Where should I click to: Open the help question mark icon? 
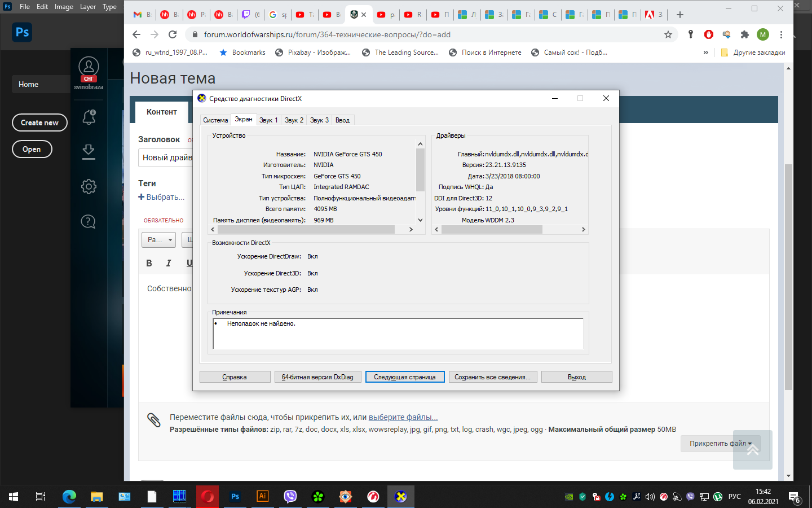click(89, 221)
